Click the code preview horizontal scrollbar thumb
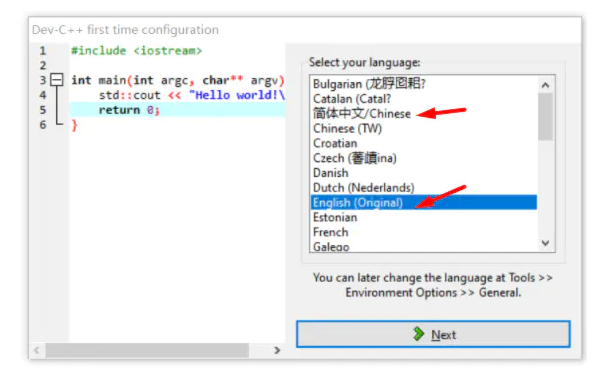This screenshot has width=610, height=379. (x=147, y=350)
